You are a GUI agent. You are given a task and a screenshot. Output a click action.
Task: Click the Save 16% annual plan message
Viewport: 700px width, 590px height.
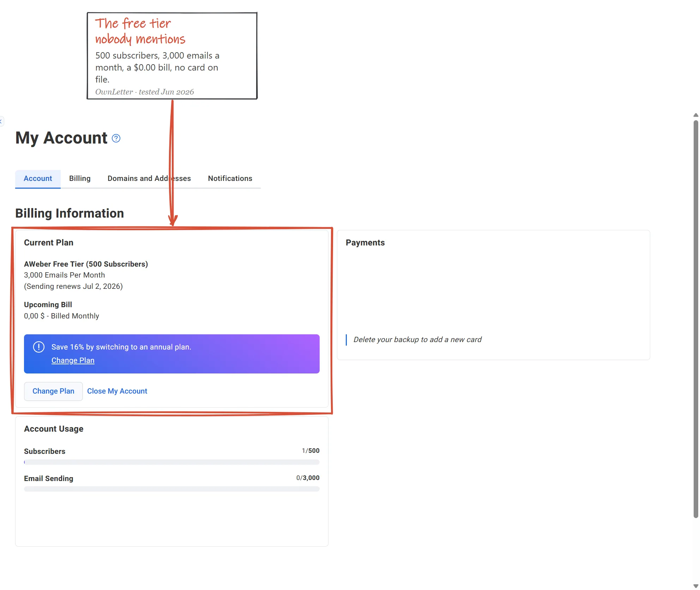pyautogui.click(x=121, y=347)
